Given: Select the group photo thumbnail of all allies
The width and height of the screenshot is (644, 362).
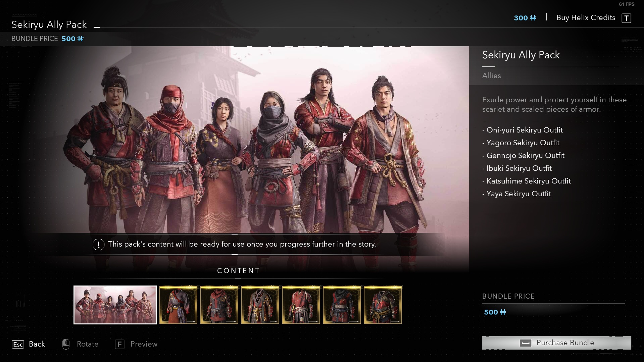Looking at the screenshot, I should click(115, 305).
